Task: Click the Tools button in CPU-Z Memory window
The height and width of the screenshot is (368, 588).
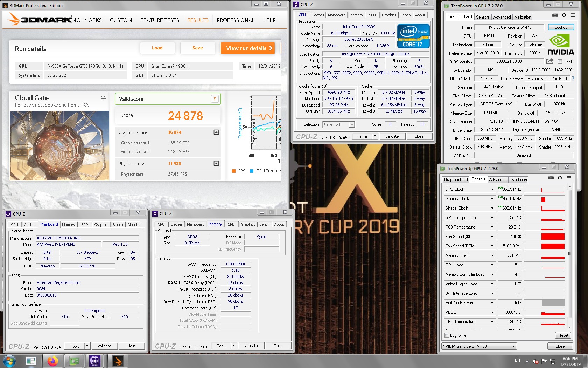Action: click(221, 346)
